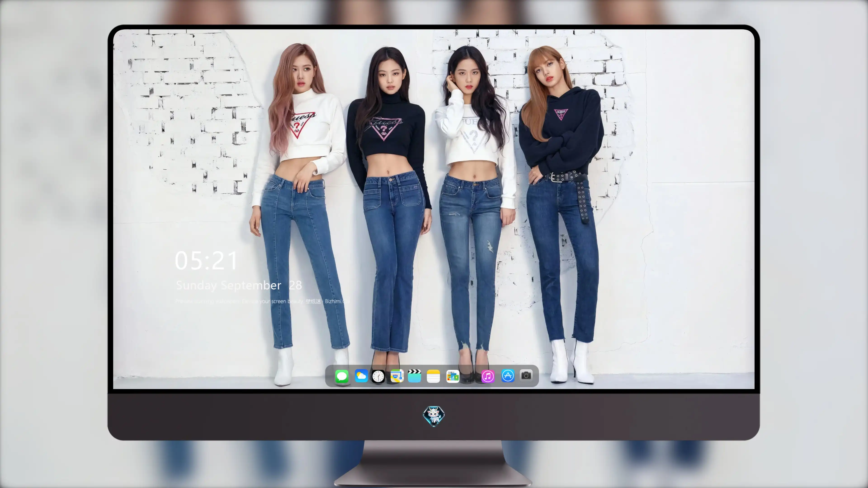
Task: Click the "Sunday September 28" date text
Action: click(239, 285)
